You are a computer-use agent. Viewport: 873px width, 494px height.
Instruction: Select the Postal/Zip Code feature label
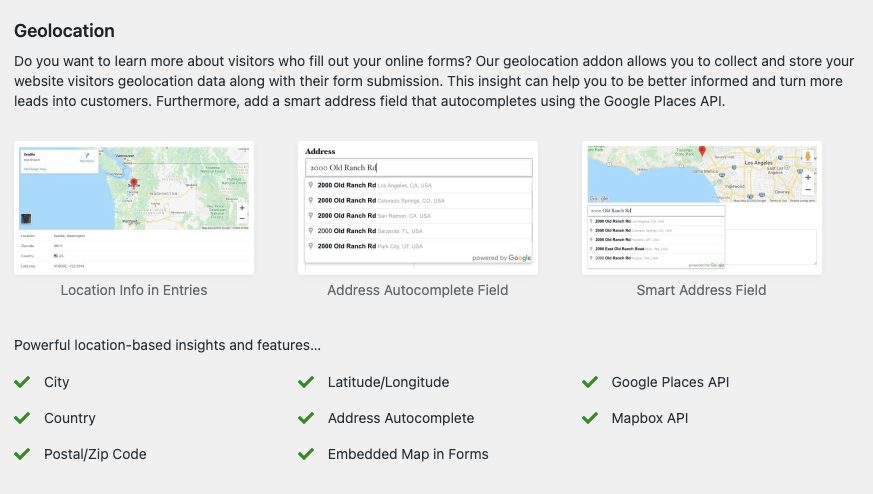click(x=95, y=454)
